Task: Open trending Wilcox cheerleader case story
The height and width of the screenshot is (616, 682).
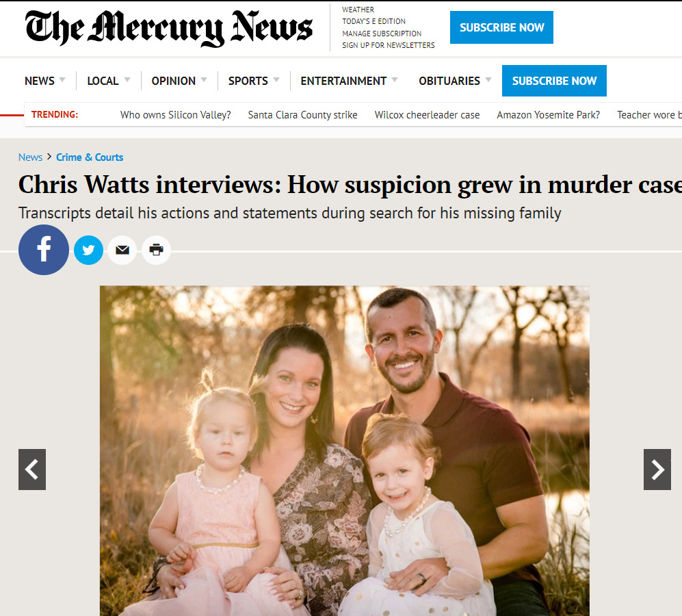Action: tap(427, 115)
